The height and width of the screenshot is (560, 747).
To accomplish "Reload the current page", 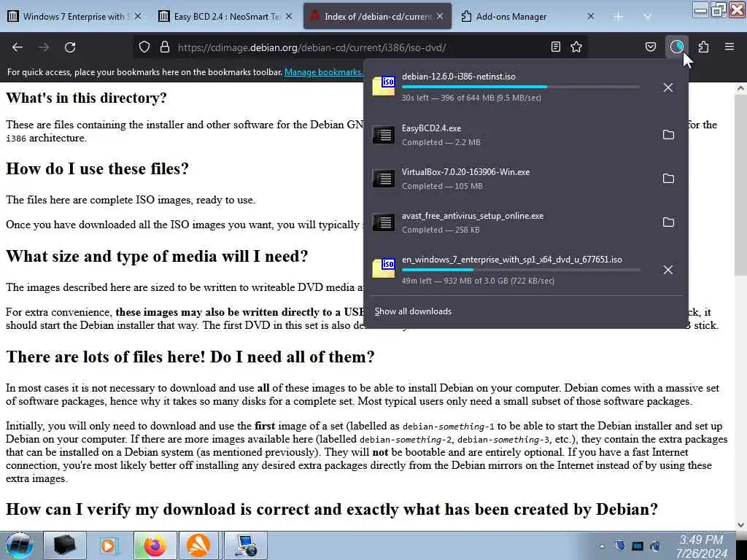I will (x=70, y=47).
